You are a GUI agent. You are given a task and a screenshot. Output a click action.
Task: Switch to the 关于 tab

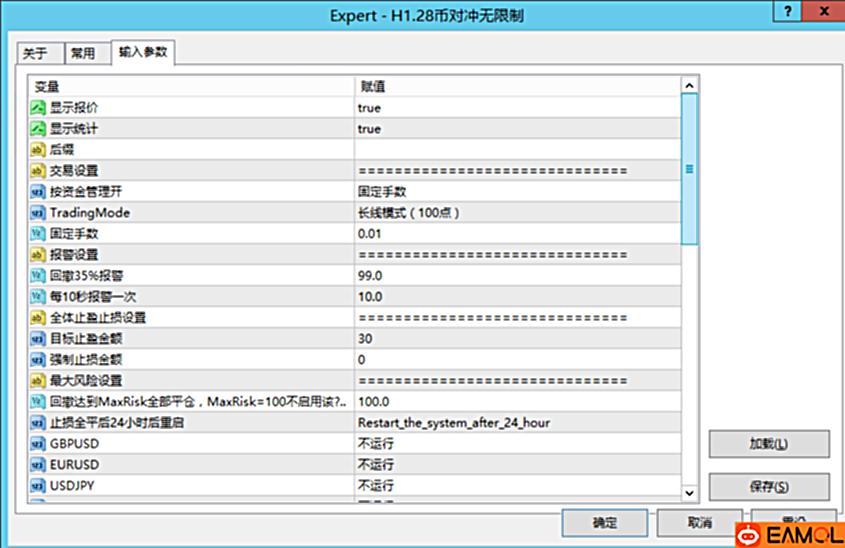coord(35,53)
